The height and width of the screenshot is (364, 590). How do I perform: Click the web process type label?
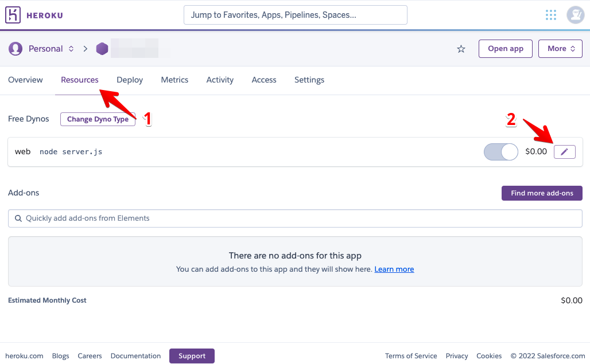22,152
